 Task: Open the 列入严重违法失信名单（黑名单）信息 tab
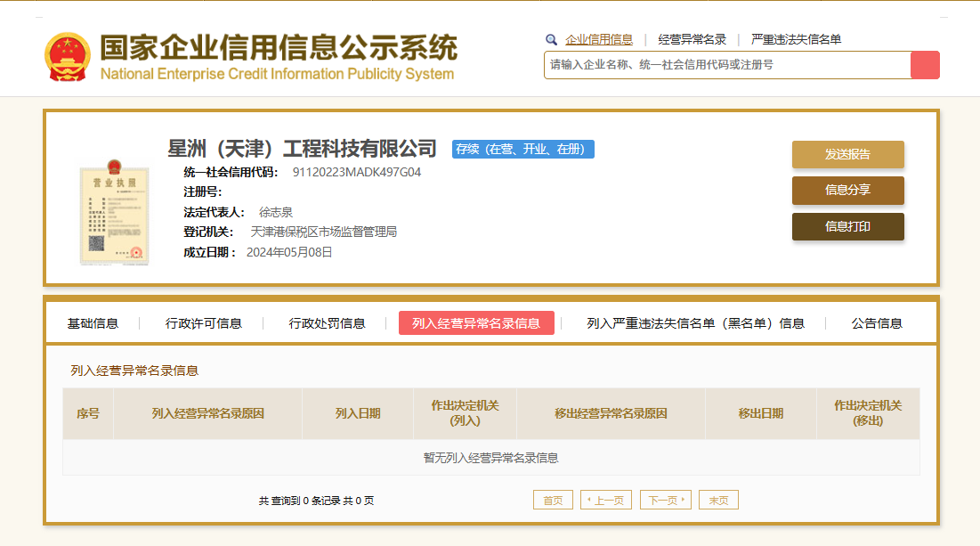pos(696,323)
